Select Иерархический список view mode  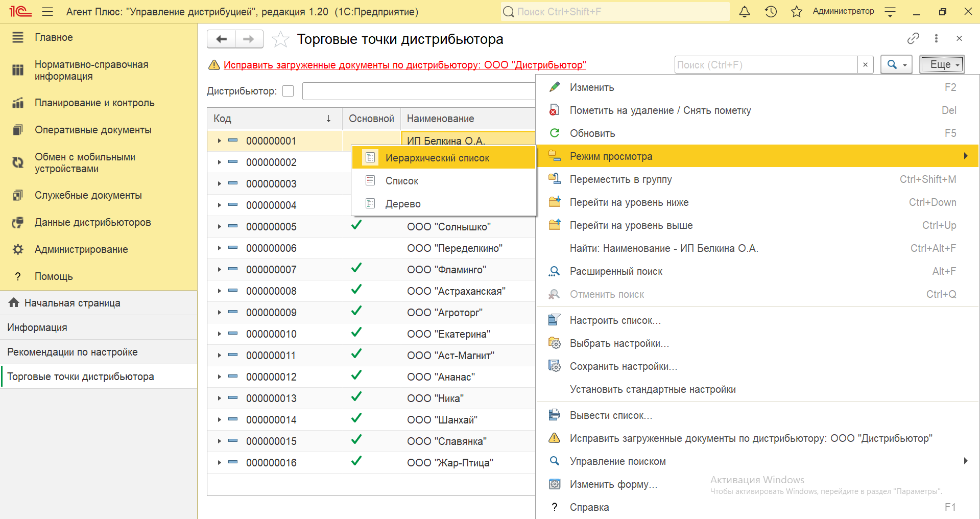click(443, 158)
